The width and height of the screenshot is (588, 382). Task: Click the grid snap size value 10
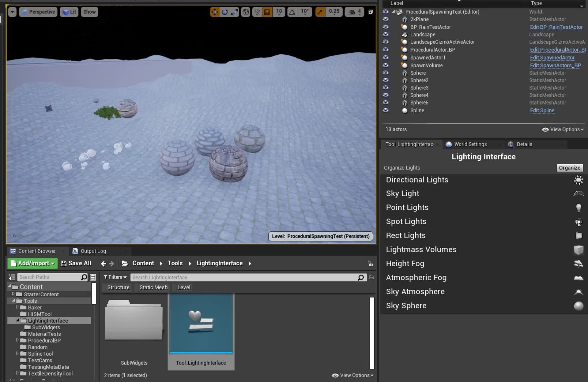pos(279,12)
